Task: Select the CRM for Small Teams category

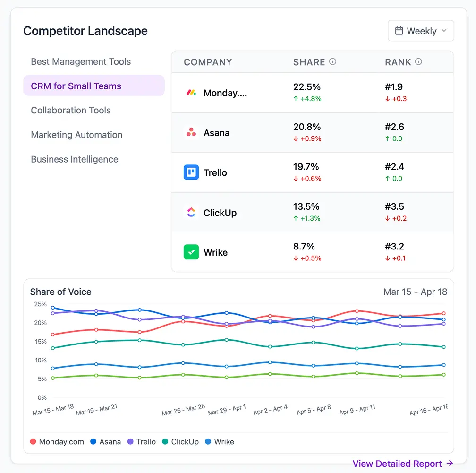Action: (x=76, y=86)
